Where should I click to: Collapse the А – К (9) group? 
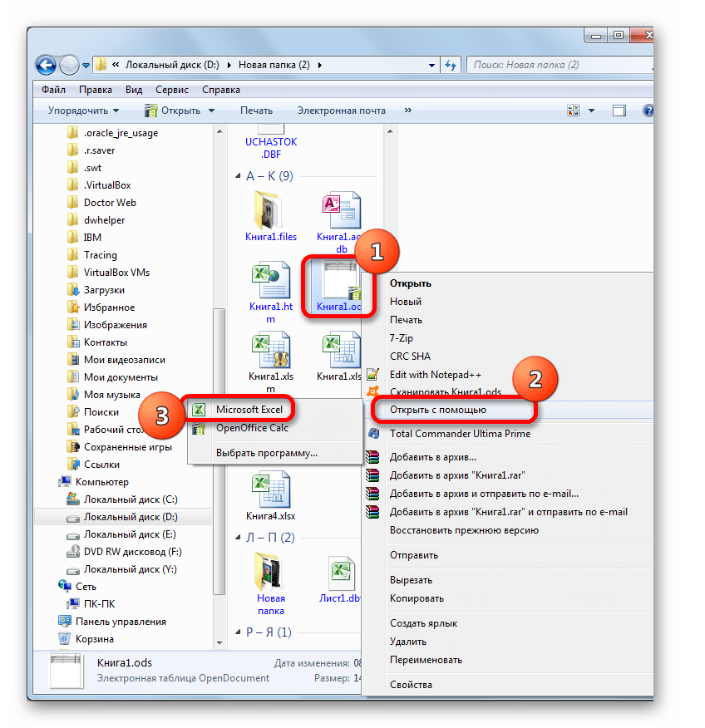click(239, 176)
